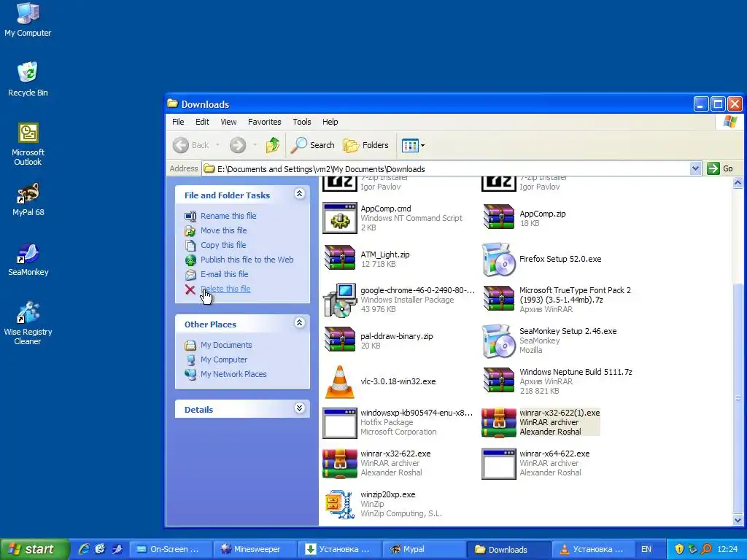
Task: Open the Favorites menu
Action: coord(264,122)
